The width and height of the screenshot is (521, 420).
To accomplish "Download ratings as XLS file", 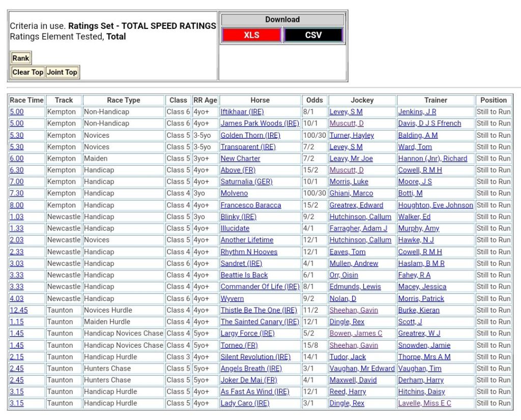I will click(x=251, y=35).
